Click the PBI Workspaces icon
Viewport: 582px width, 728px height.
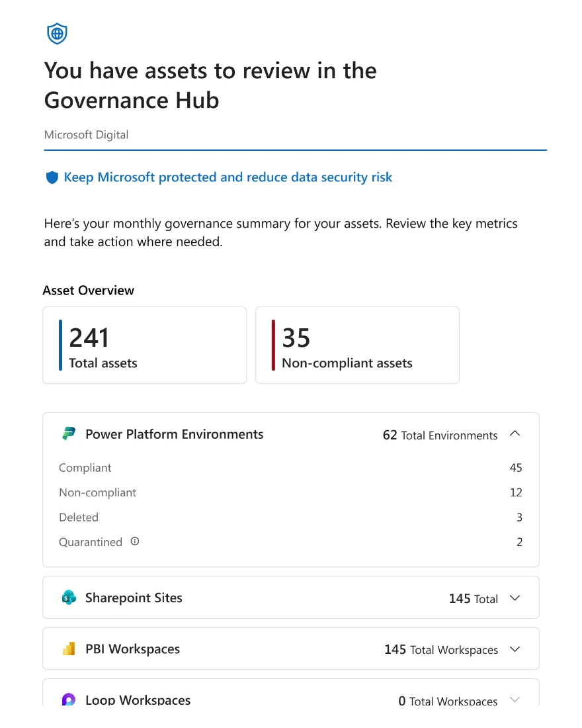tap(69, 649)
